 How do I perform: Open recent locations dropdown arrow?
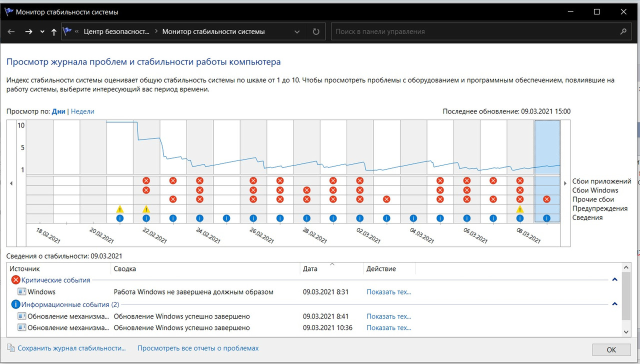click(42, 31)
